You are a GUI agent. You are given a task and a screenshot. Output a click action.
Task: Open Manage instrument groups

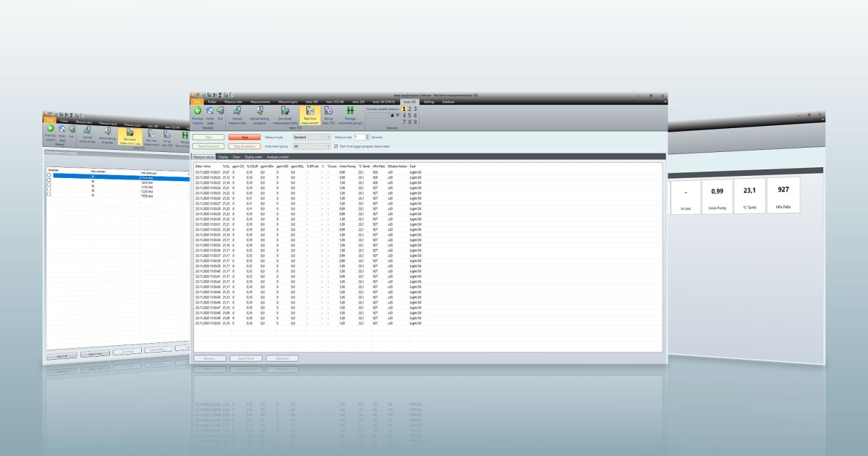351,113
